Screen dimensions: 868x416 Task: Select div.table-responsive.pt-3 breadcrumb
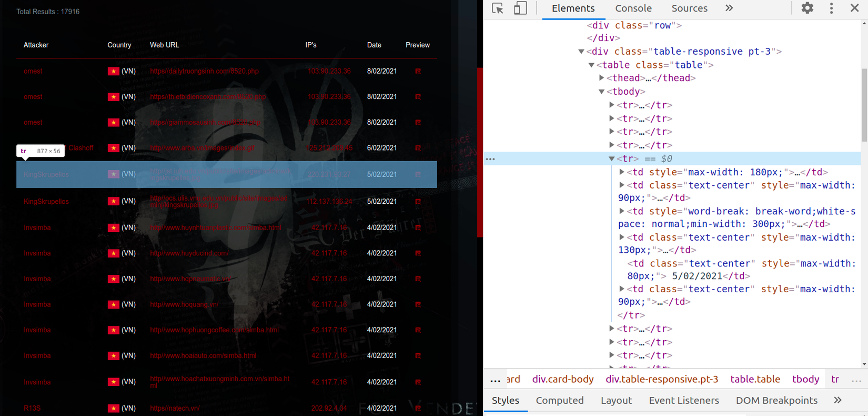[x=662, y=379]
